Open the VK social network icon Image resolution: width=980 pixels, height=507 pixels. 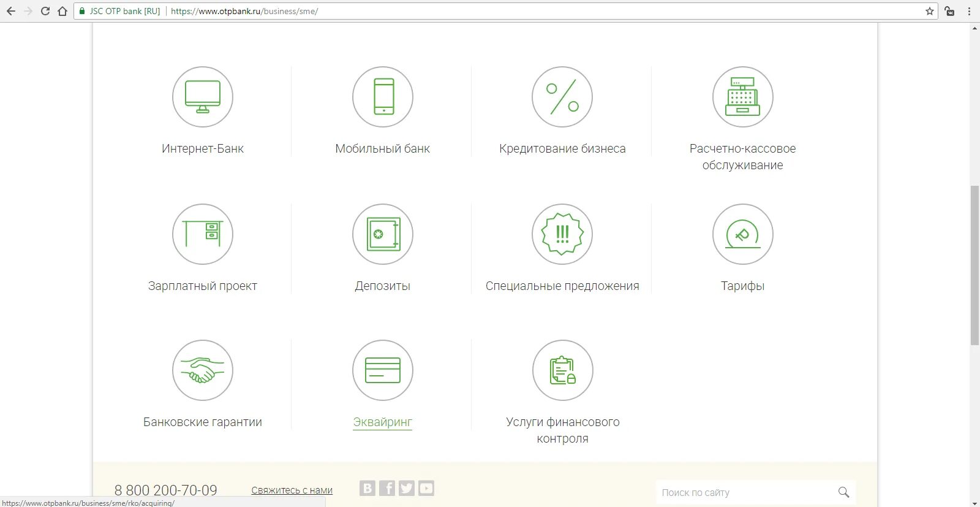pos(367,488)
